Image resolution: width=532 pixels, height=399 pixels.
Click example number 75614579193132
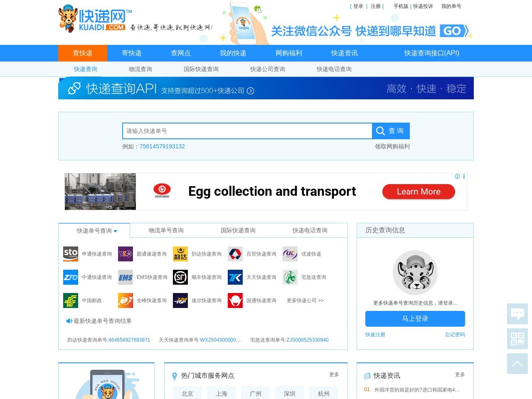pyautogui.click(x=162, y=147)
